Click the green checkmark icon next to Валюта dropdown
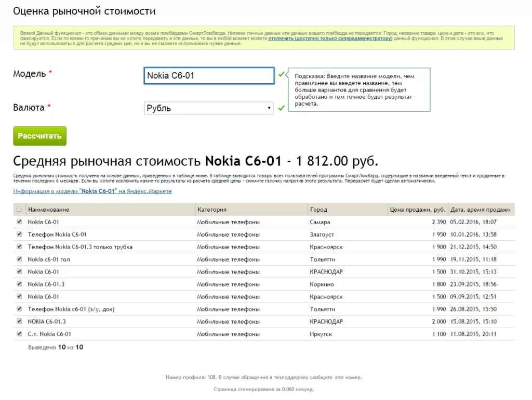This screenshot has width=532, height=400. [x=281, y=108]
